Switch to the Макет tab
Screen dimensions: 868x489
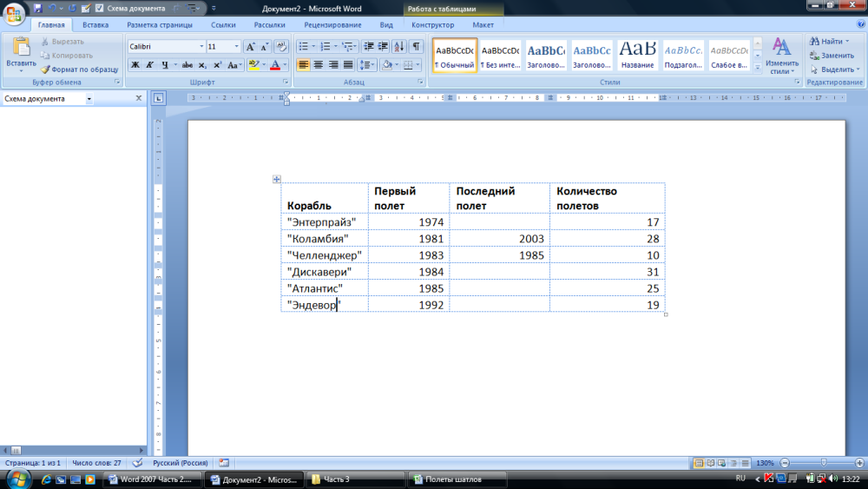pos(483,25)
